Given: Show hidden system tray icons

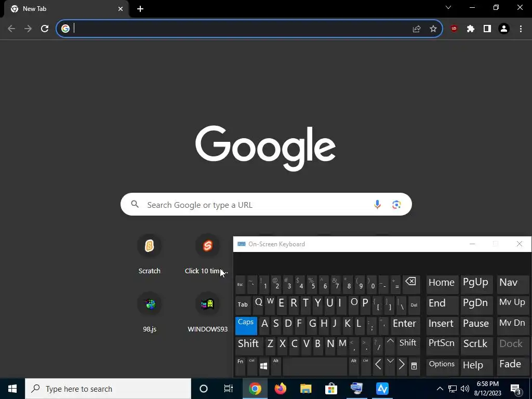Looking at the screenshot, I should coord(440,389).
